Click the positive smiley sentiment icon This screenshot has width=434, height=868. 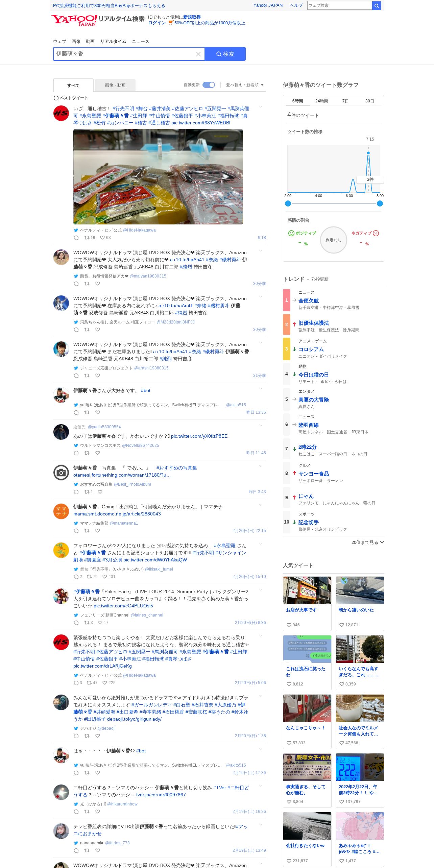pyautogui.click(x=291, y=233)
